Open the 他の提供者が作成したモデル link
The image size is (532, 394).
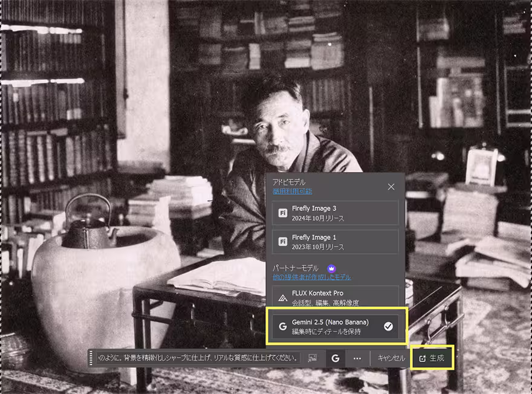tap(311, 277)
